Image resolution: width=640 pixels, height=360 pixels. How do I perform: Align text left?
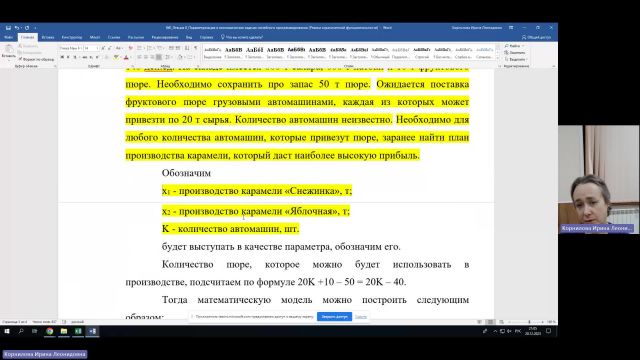[x=139, y=57]
